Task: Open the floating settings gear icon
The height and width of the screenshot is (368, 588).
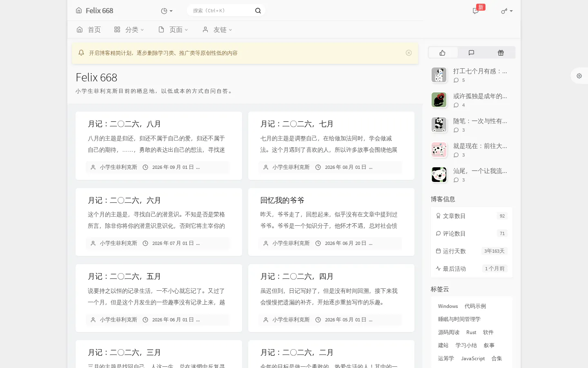Action: pos(579,76)
